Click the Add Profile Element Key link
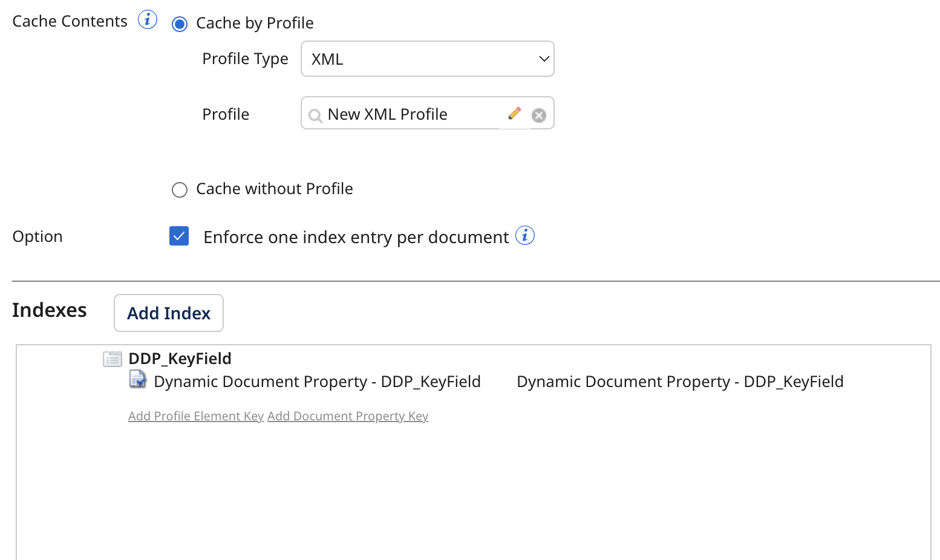 (x=195, y=416)
